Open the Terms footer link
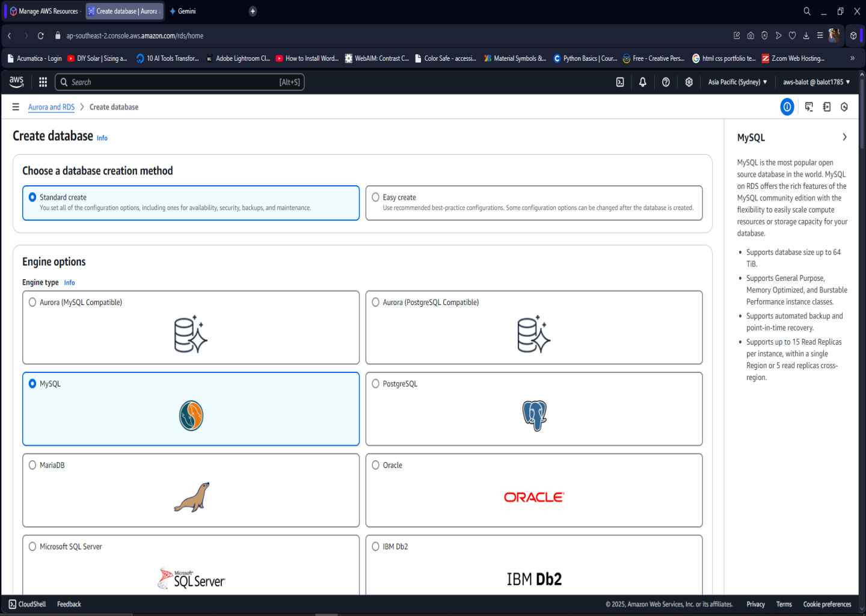866x616 pixels. tap(784, 605)
